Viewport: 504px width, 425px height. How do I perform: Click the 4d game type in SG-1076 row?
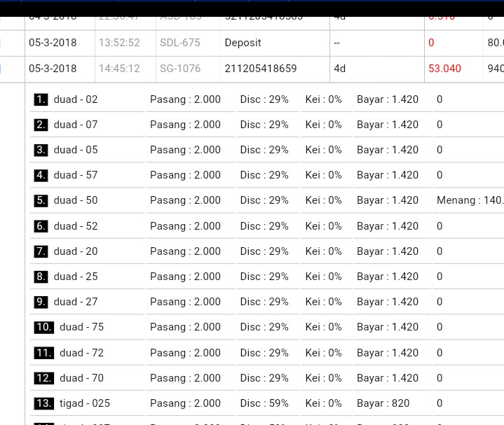tap(340, 69)
